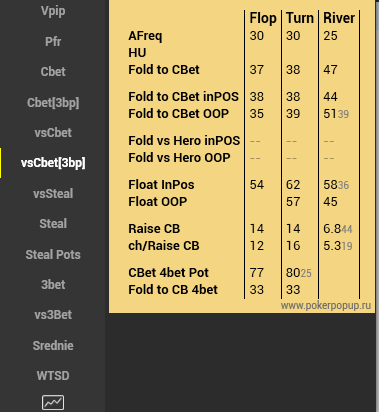Click the Float InPos Turn value 62
379x412 pixels.
pos(293,185)
